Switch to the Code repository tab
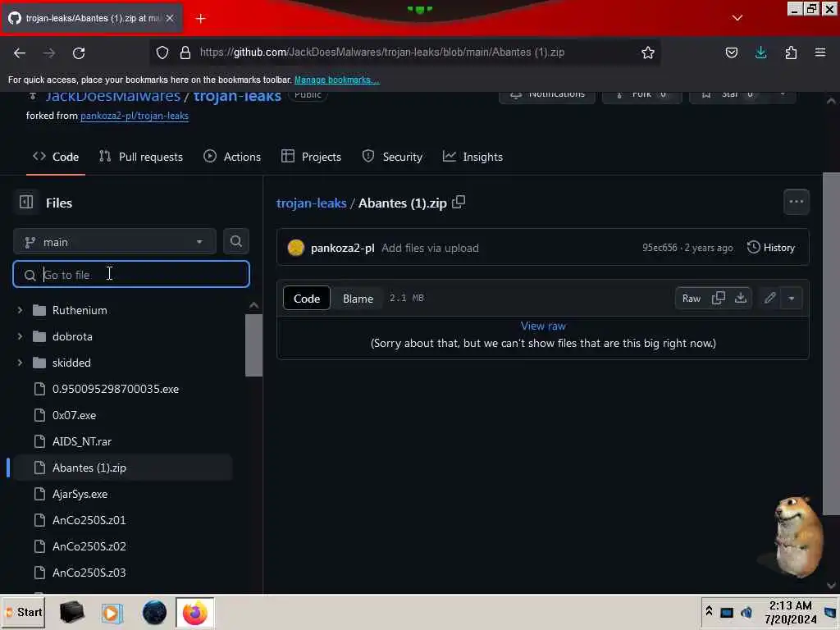840x630 pixels. pyautogui.click(x=56, y=157)
